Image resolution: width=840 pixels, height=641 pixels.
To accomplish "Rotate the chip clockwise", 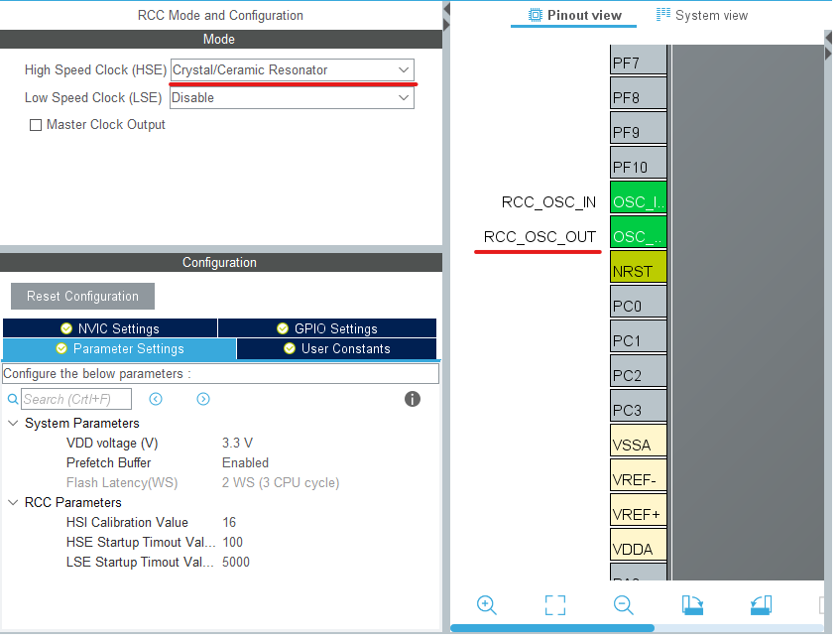I will (692, 604).
